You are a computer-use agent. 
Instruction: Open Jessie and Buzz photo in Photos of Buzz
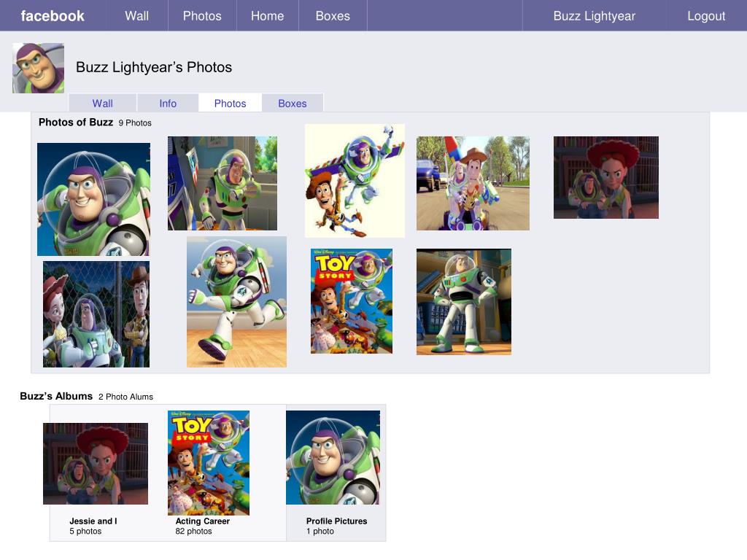[x=606, y=178]
